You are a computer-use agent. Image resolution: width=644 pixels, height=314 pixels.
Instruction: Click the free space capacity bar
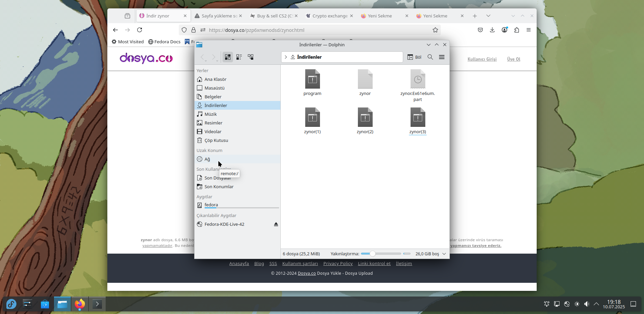407,254
